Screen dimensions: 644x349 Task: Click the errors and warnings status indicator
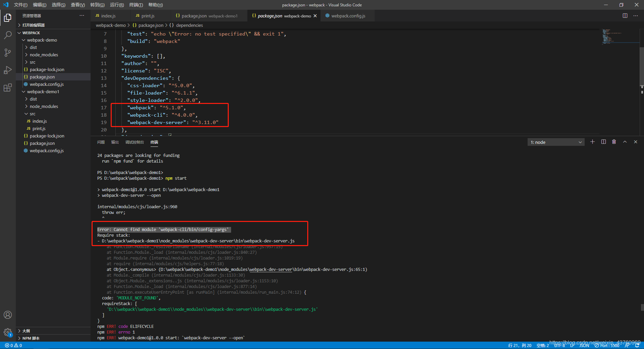[13, 345]
